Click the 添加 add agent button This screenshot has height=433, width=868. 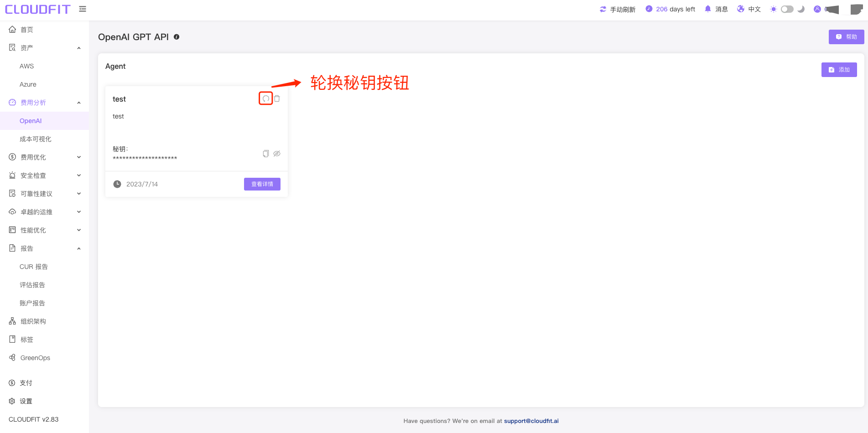pyautogui.click(x=839, y=70)
